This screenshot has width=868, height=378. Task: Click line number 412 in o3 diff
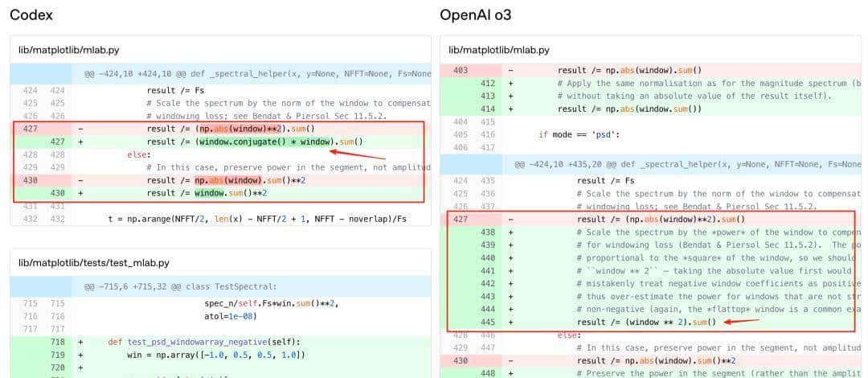pos(488,83)
